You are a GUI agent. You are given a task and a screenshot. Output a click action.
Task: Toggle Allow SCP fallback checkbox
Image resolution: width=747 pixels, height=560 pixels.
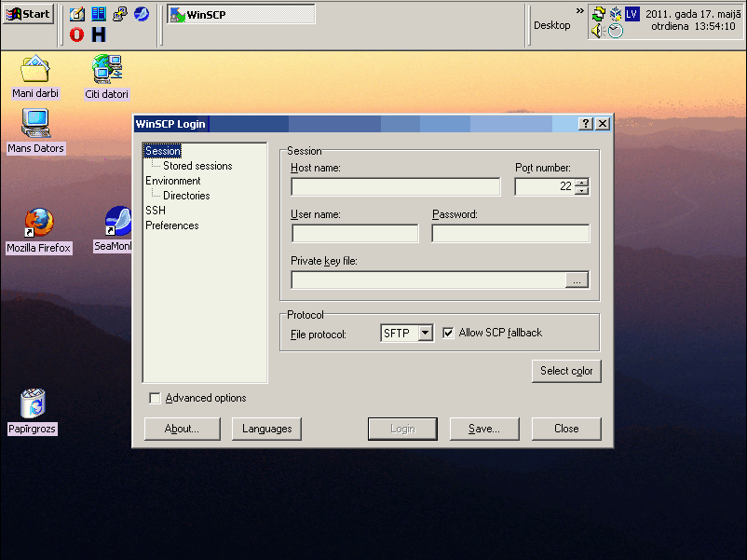click(x=448, y=333)
